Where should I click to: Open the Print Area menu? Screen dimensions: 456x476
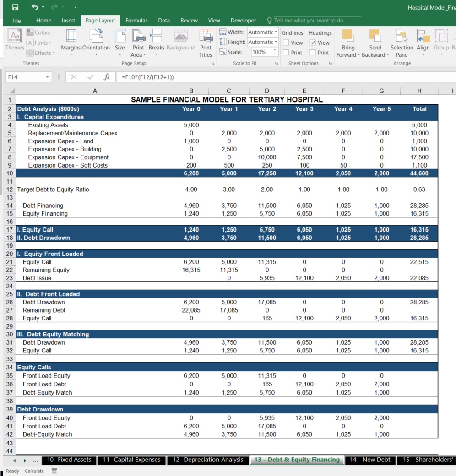pos(138,43)
